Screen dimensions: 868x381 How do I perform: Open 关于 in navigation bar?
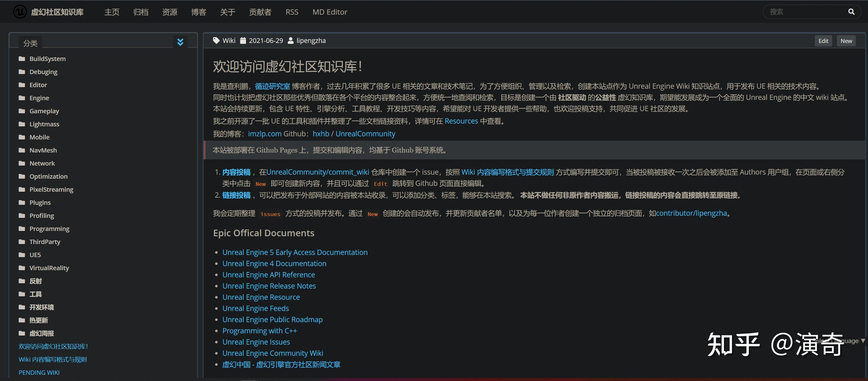(x=228, y=12)
